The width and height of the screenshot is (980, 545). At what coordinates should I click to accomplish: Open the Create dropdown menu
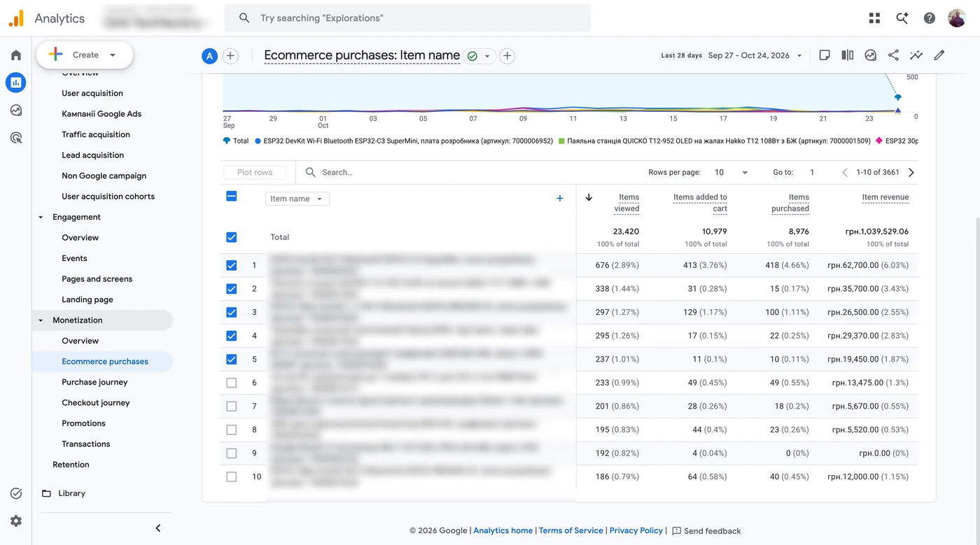pos(85,55)
